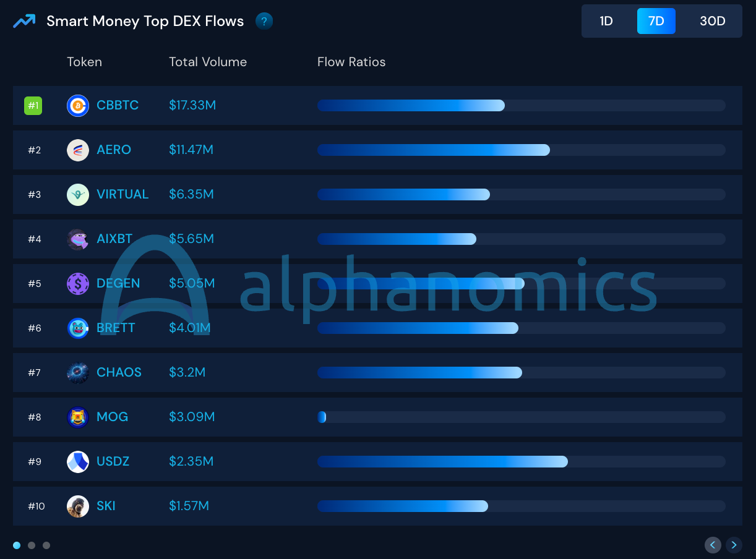Go to the next page arrow
The height and width of the screenshot is (559, 756).
[734, 545]
